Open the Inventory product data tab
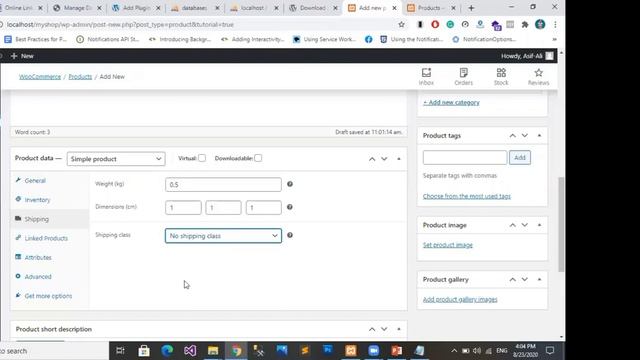The width and height of the screenshot is (640, 360). [x=37, y=200]
